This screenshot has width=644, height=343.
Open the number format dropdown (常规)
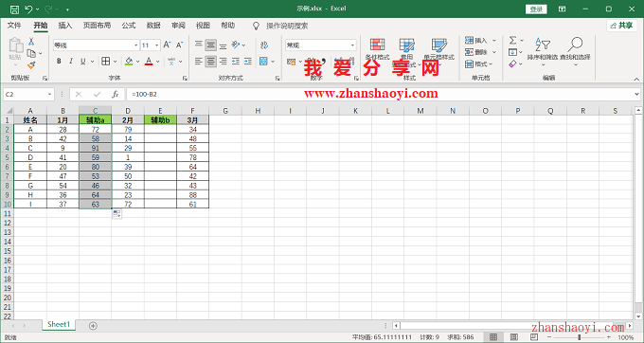[x=352, y=45]
